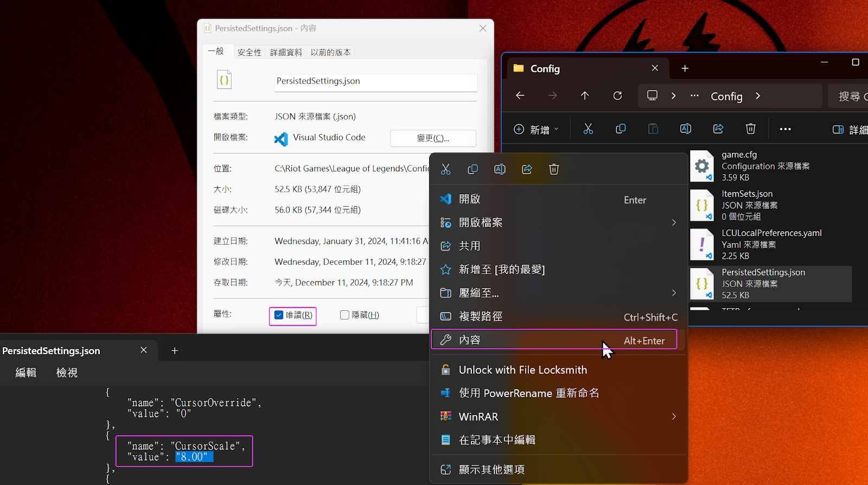Click the Rename icon in context menu
This screenshot has width=868, height=485.
500,169
